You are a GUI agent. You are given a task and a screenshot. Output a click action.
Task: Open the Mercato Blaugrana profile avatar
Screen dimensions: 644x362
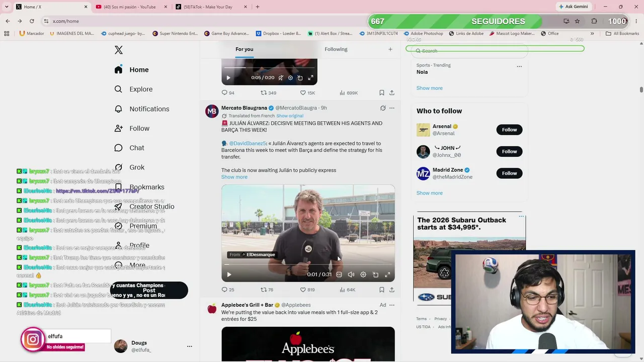click(x=212, y=111)
